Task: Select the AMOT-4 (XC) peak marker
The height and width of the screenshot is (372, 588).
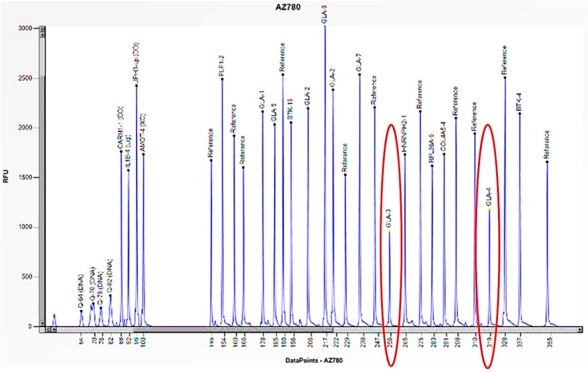Action: tap(143, 154)
